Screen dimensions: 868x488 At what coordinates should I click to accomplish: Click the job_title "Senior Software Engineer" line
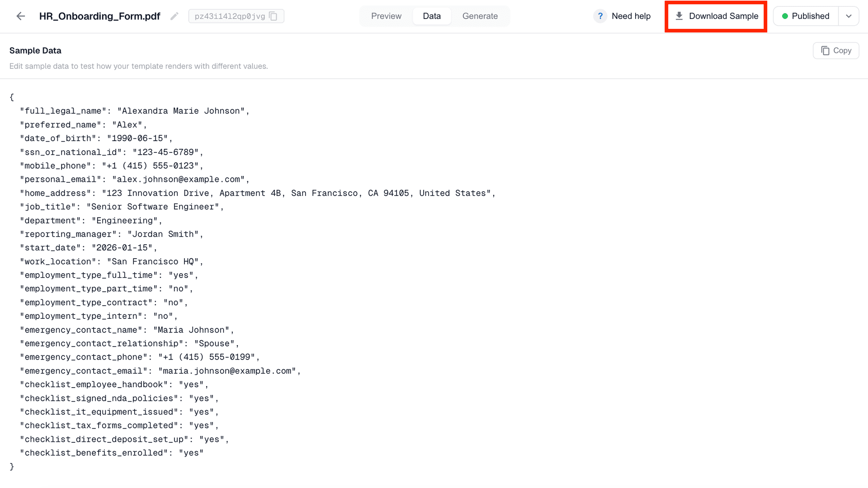click(x=122, y=207)
